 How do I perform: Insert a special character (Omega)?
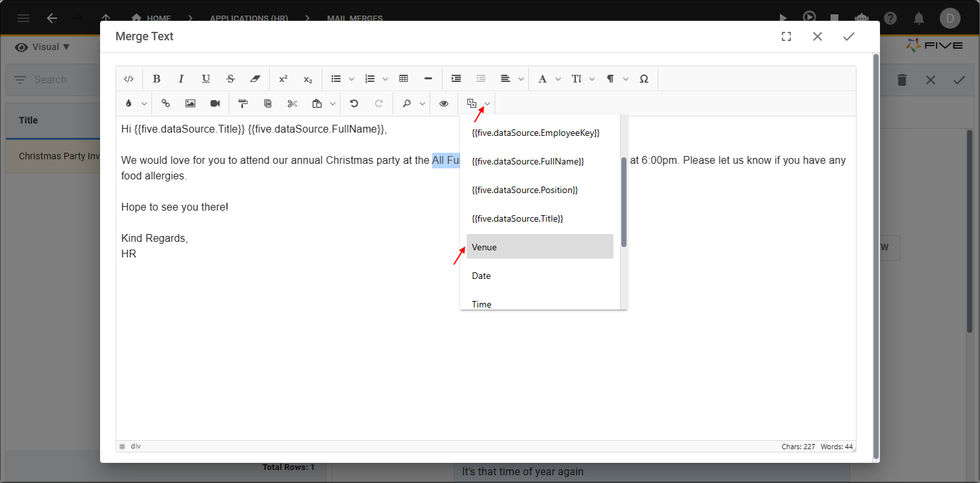coord(644,79)
